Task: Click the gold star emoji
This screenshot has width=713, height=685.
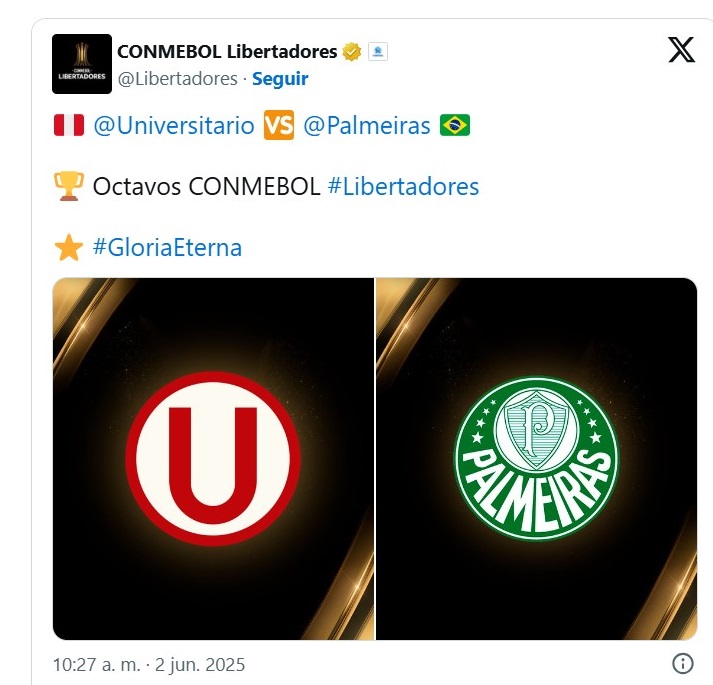Action: [69, 247]
